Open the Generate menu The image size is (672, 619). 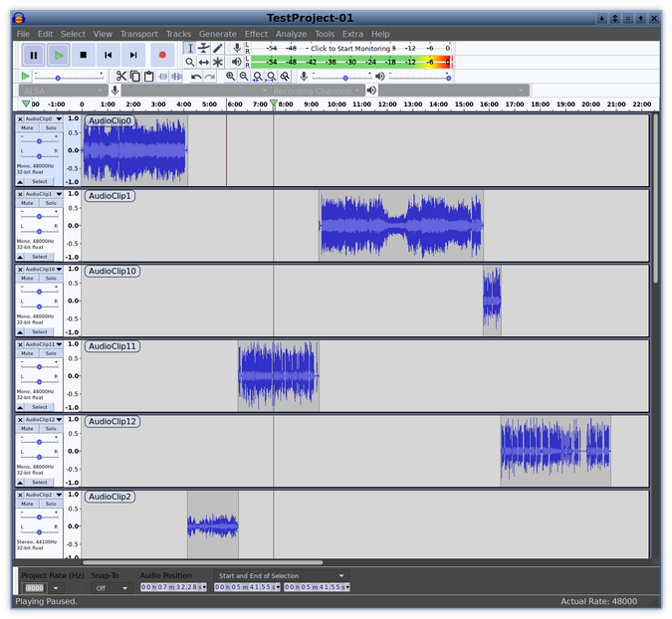pos(217,34)
